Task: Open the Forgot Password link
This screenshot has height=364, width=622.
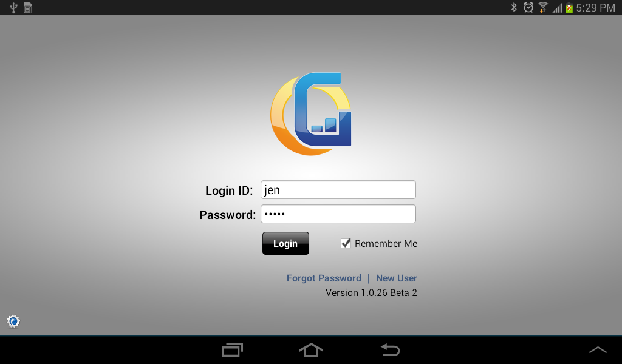Action: 324,278
